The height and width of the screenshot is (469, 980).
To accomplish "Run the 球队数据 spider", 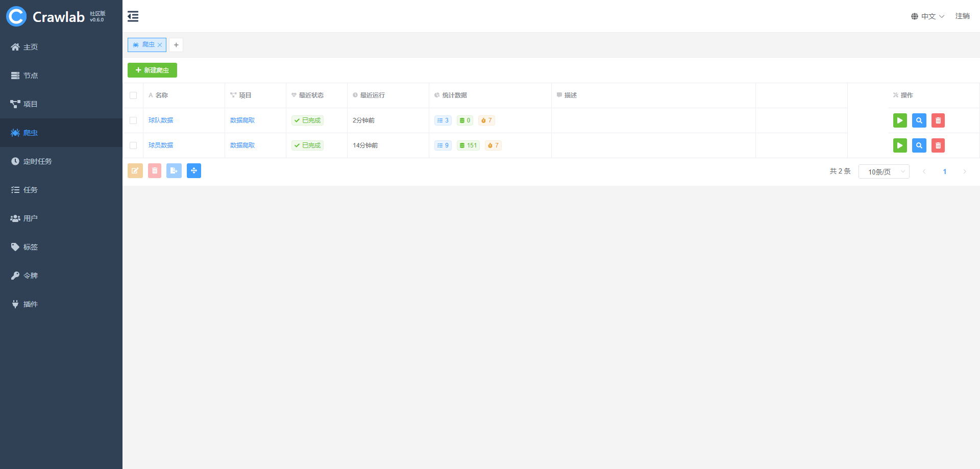I will click(900, 120).
